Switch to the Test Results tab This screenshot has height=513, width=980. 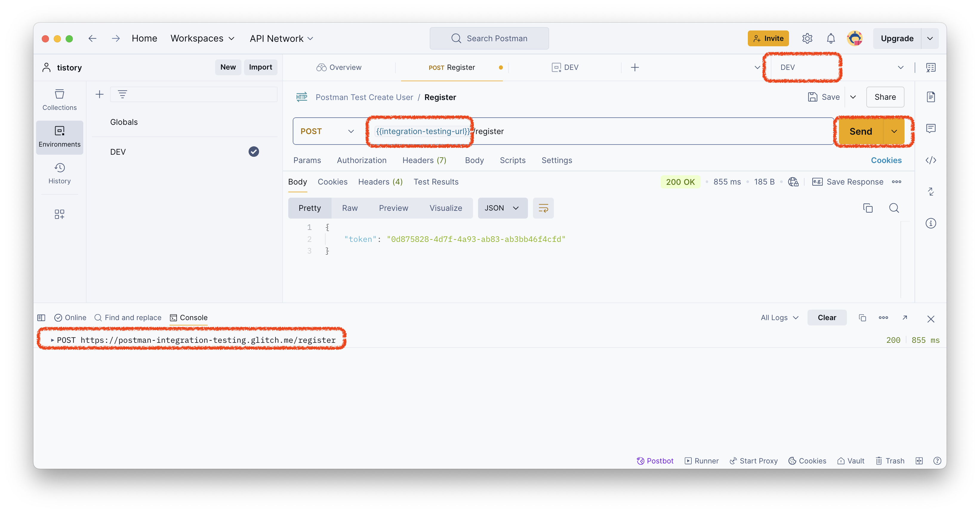(x=436, y=182)
